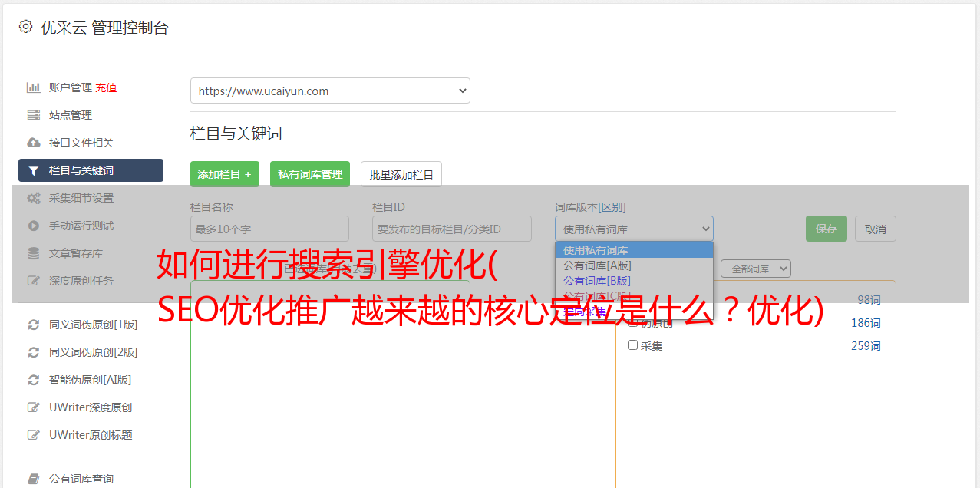
Task: Click the 栏目ID input field
Action: point(452,229)
